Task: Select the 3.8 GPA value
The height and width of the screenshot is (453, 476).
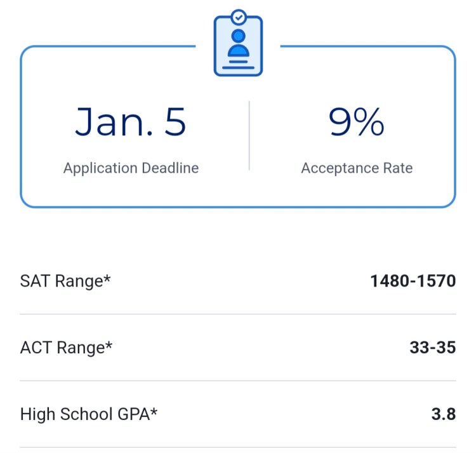Action: [x=444, y=414]
